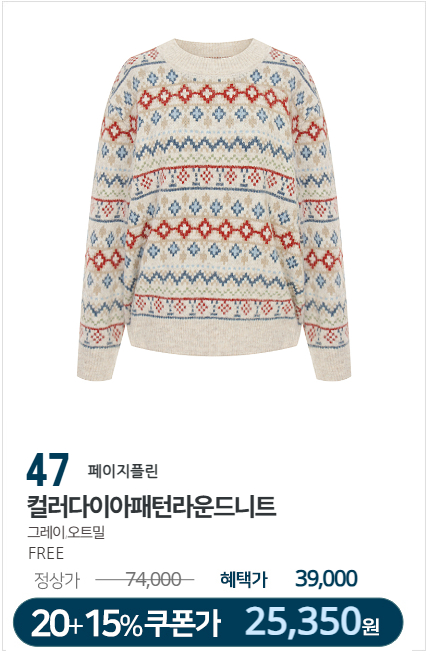
Task: Click the 쿠폰가 word in the banner
Action: click(x=182, y=624)
